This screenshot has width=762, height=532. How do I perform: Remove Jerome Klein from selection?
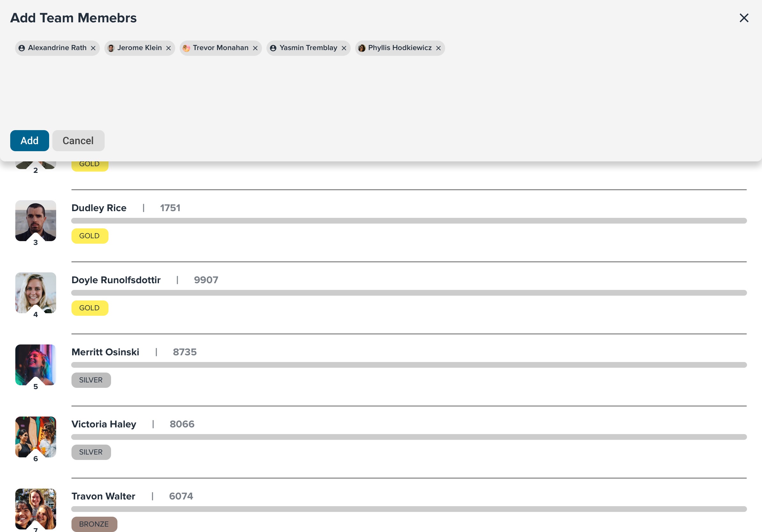pyautogui.click(x=168, y=48)
